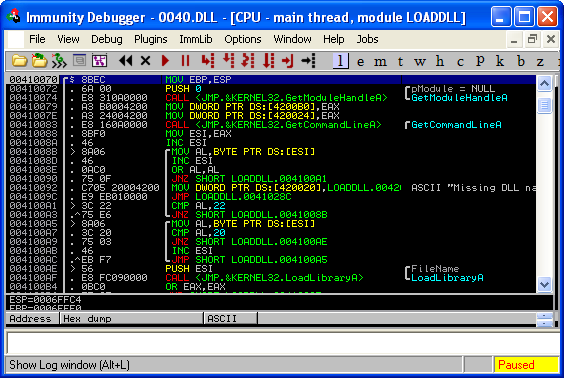Click the Attach to process icon
Image resolution: width=564 pixels, height=378 pixels.
click(x=40, y=61)
